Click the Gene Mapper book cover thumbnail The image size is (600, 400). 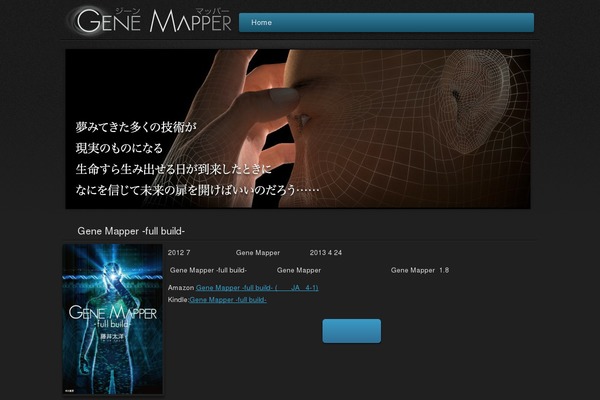click(113, 319)
